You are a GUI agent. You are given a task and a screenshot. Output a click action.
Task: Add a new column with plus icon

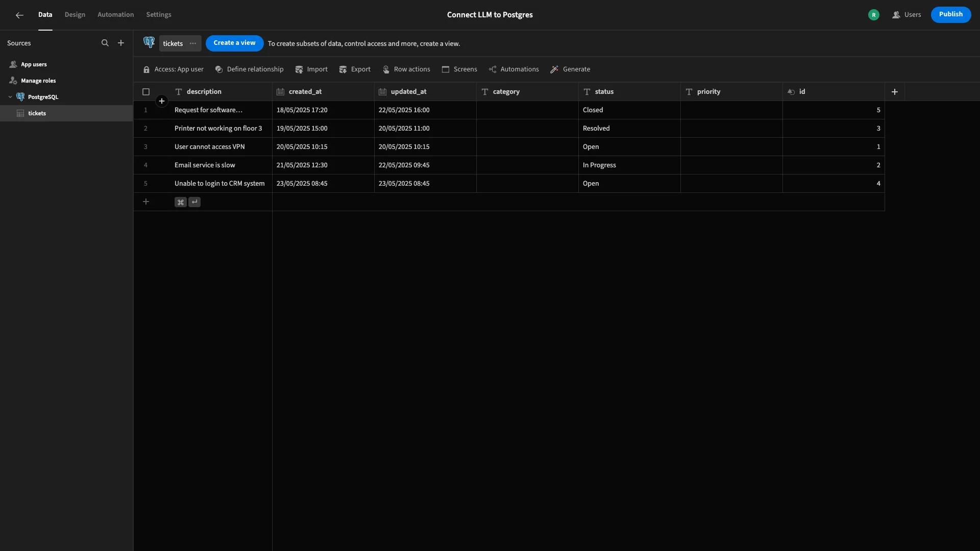click(x=895, y=92)
